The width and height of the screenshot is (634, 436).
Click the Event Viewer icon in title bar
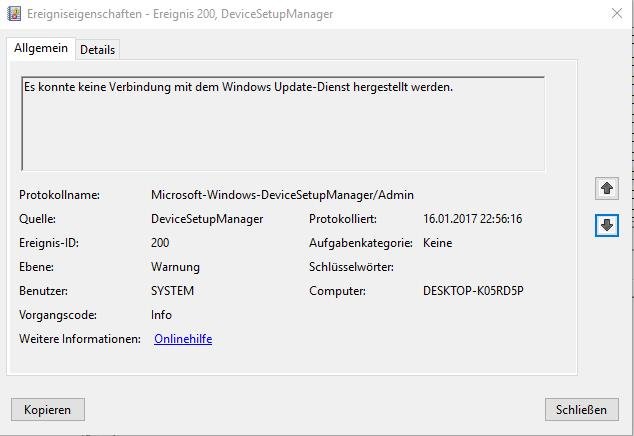click(x=14, y=14)
